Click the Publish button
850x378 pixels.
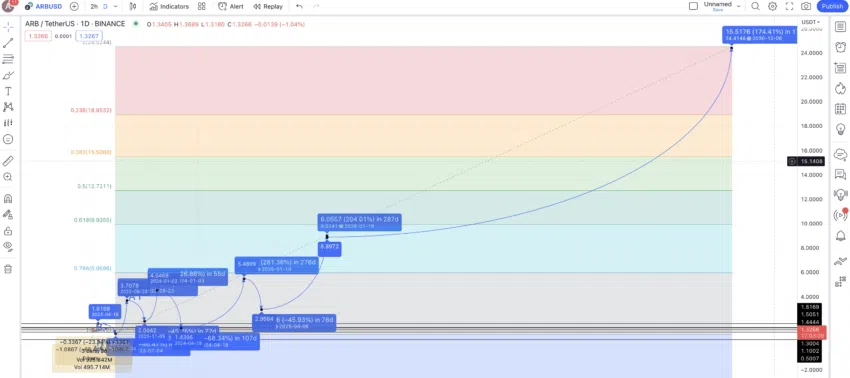[x=832, y=7]
